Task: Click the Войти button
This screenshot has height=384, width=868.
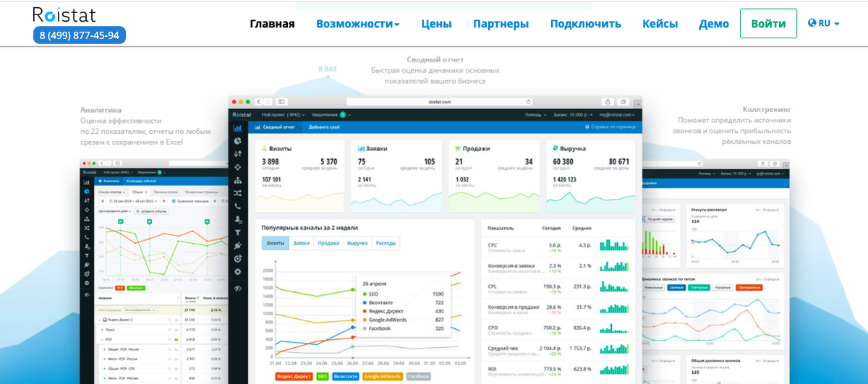Action: 768,23
